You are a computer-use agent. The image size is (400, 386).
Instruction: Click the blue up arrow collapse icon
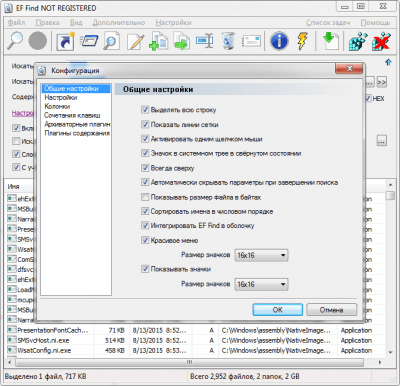[x=388, y=62]
